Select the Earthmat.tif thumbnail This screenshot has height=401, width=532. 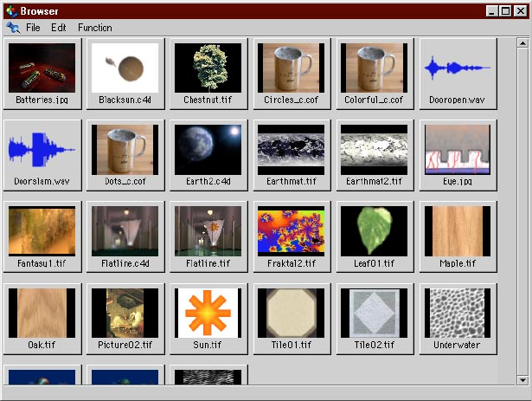292,150
